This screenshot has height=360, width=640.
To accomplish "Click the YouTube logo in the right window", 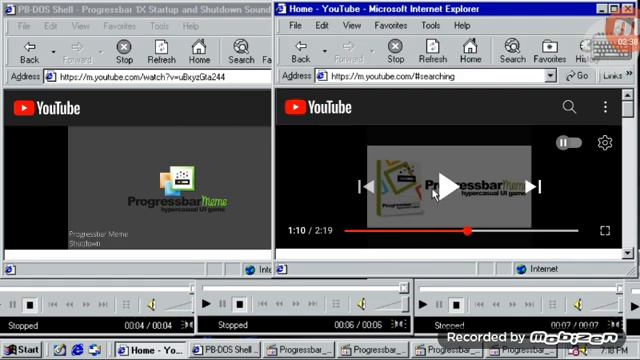I will 318,107.
